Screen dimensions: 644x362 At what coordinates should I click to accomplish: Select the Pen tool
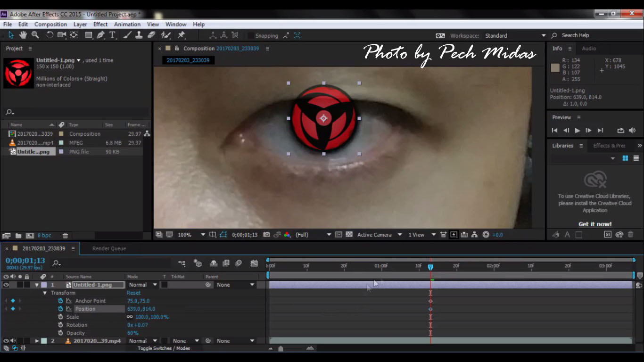pos(100,35)
